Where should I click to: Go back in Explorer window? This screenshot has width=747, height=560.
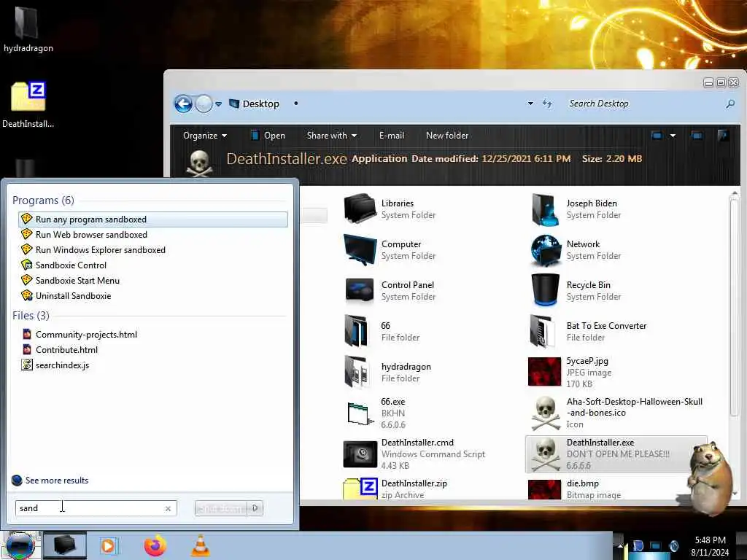tap(183, 104)
